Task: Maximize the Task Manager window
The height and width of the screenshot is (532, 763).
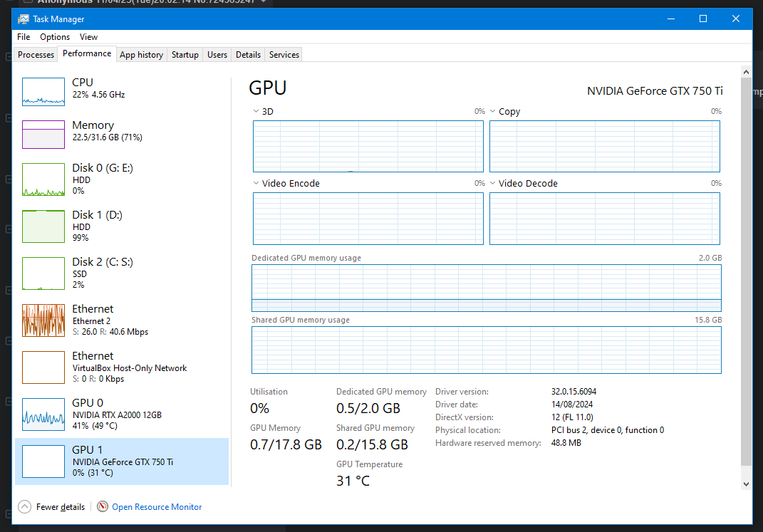Action: point(703,19)
